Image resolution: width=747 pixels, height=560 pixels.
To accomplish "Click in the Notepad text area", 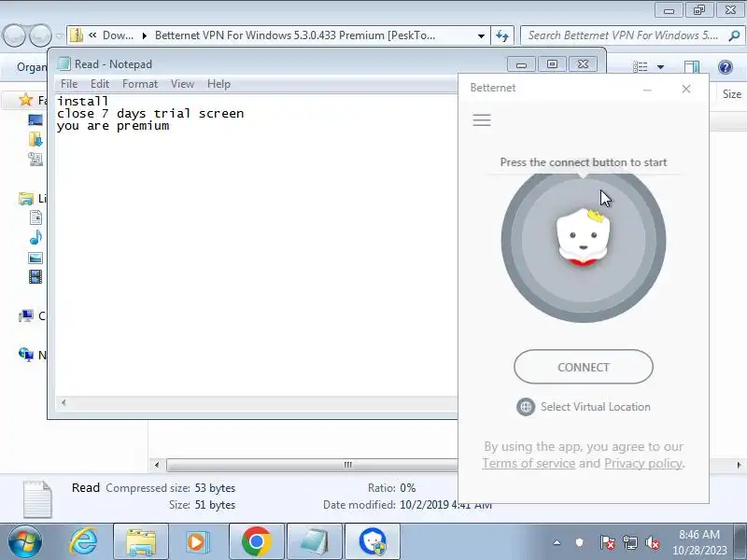I will pyautogui.click(x=256, y=245).
